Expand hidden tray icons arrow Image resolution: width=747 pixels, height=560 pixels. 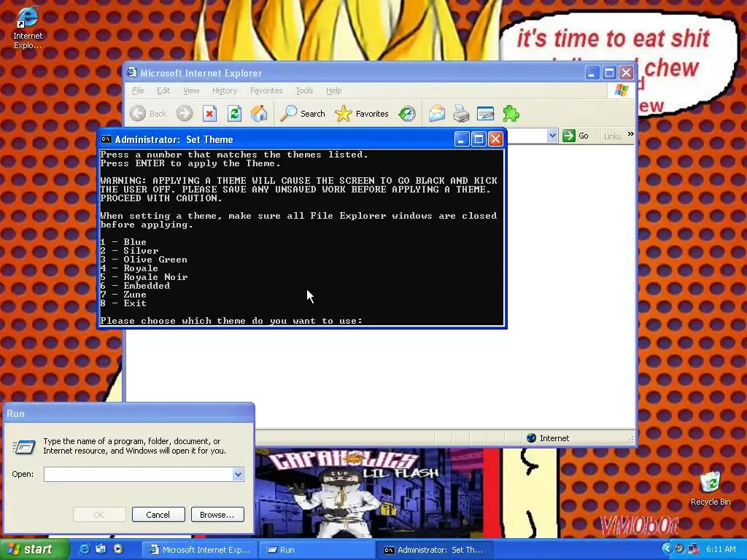coord(667,549)
